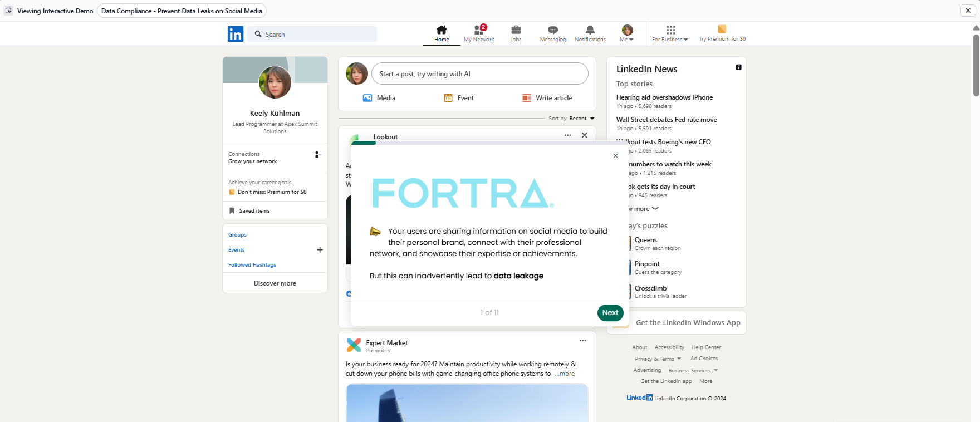Click Get the LinkedIn app footer link
This screenshot has height=422, width=980.
667,381
